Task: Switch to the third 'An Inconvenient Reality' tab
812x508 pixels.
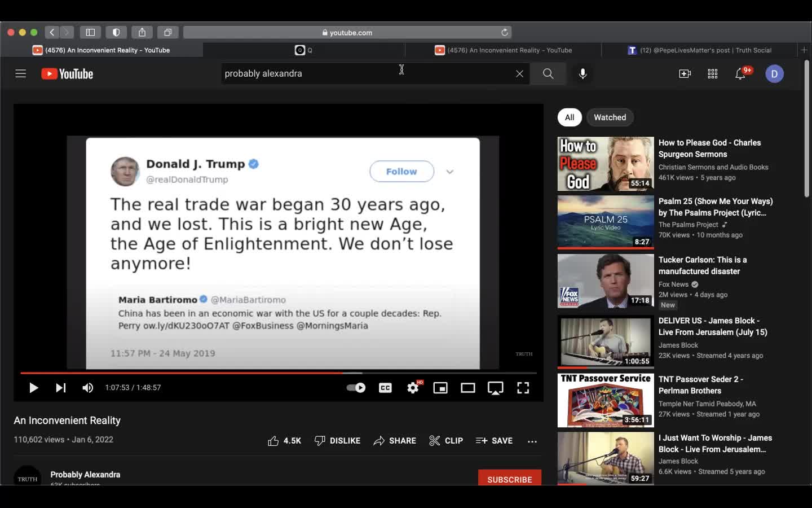Action: pyautogui.click(x=504, y=50)
